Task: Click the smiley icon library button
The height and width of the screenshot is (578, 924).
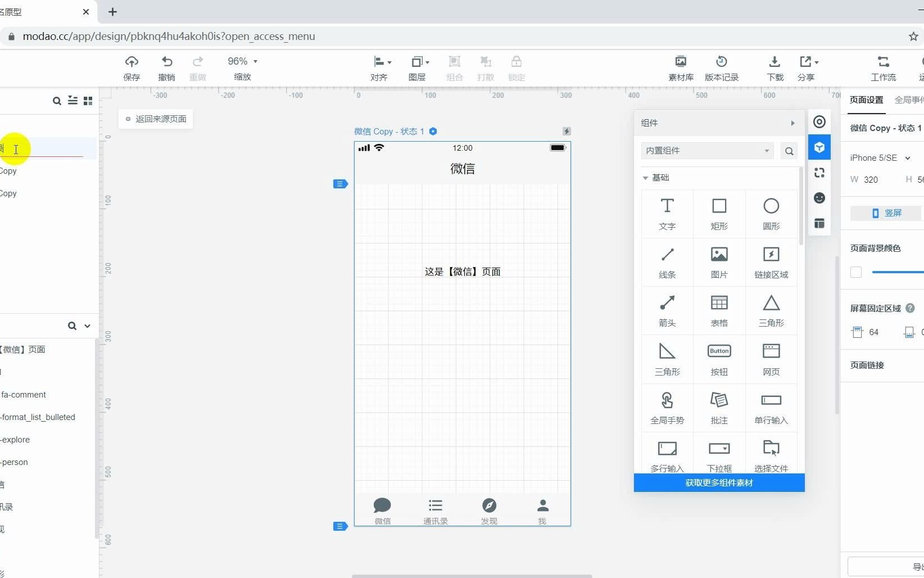Action: coord(819,198)
